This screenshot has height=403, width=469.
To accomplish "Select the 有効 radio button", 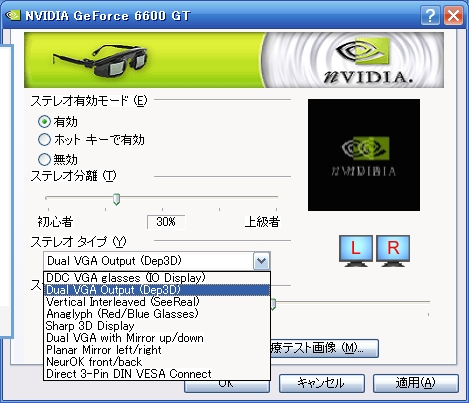I will (x=44, y=122).
